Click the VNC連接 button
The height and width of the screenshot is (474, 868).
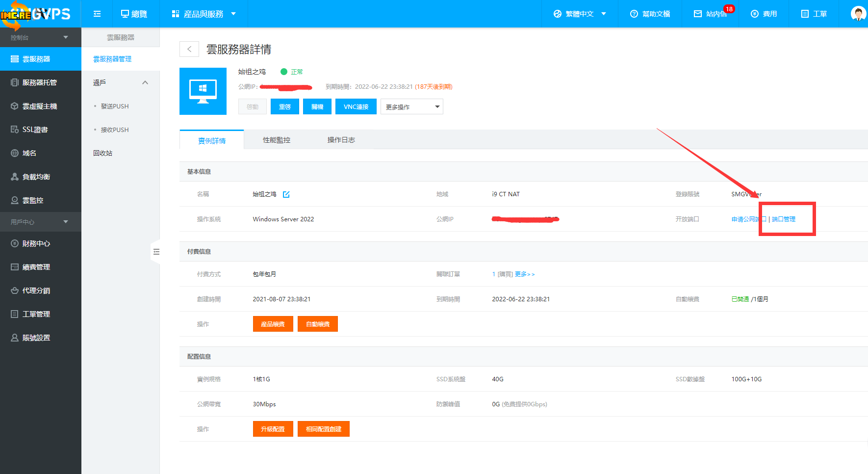click(356, 107)
